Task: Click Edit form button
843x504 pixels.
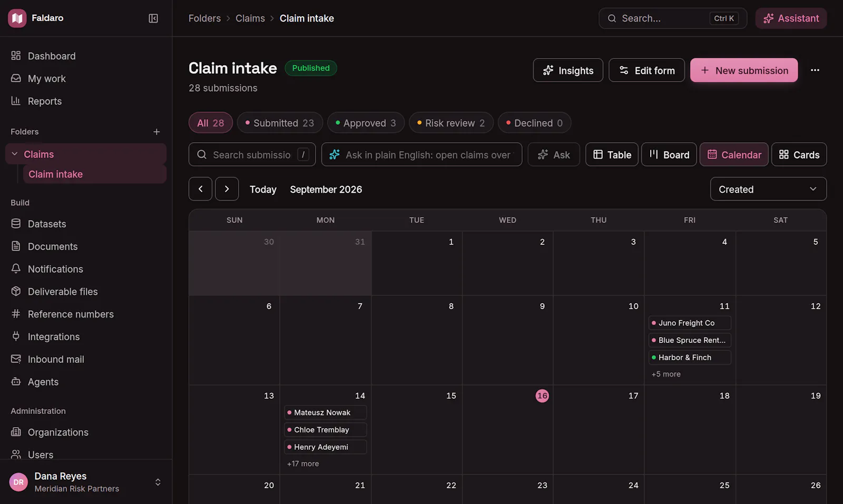Action: pyautogui.click(x=646, y=70)
